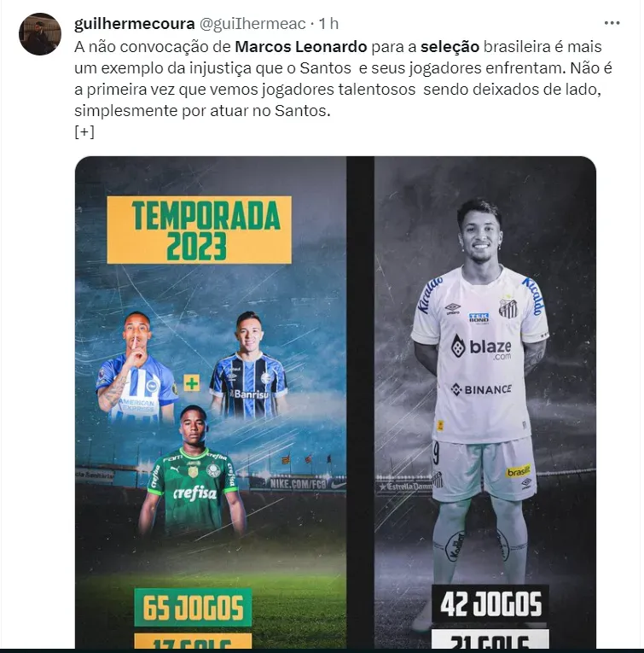This screenshot has height=653, width=644.
Task: Open the tweet's 1 h timestamp
Action: (x=328, y=24)
